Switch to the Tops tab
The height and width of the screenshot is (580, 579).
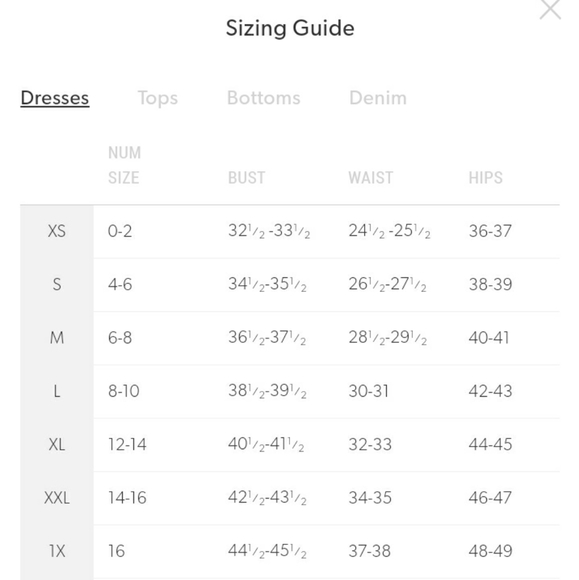(x=158, y=98)
